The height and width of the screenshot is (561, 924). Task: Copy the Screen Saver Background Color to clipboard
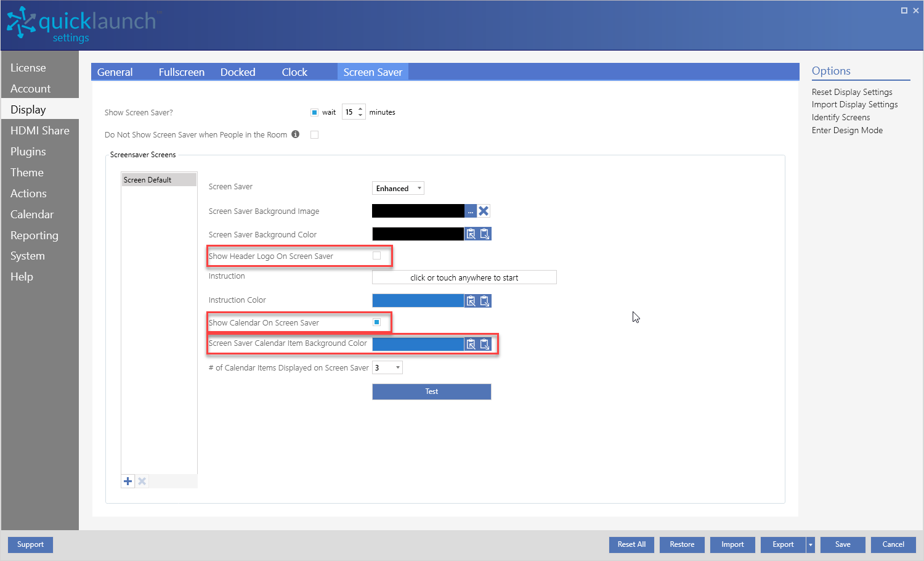coord(471,234)
